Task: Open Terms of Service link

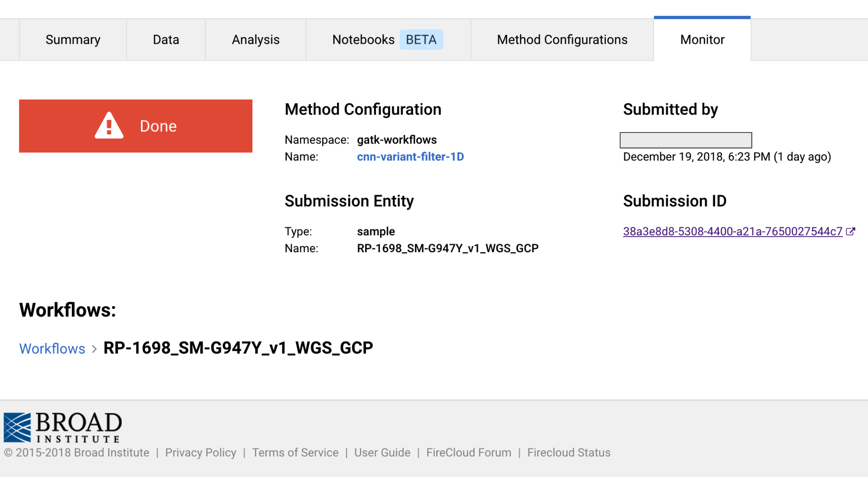Action: [295, 452]
